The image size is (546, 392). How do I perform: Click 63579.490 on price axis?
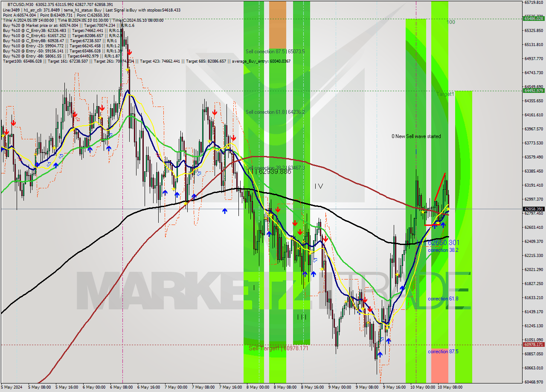(533, 157)
